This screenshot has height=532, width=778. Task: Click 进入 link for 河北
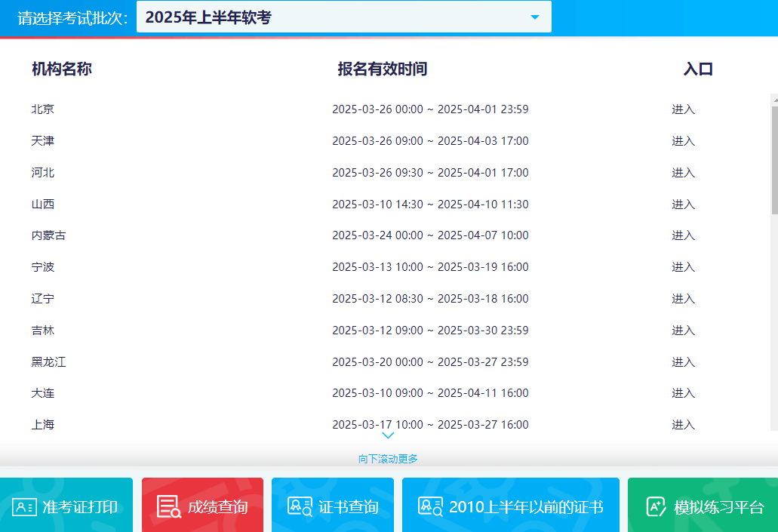tap(683, 173)
